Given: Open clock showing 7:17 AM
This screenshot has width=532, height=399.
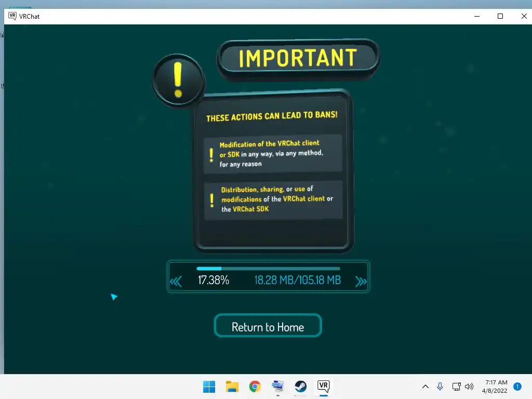Looking at the screenshot, I should pyautogui.click(x=495, y=387).
